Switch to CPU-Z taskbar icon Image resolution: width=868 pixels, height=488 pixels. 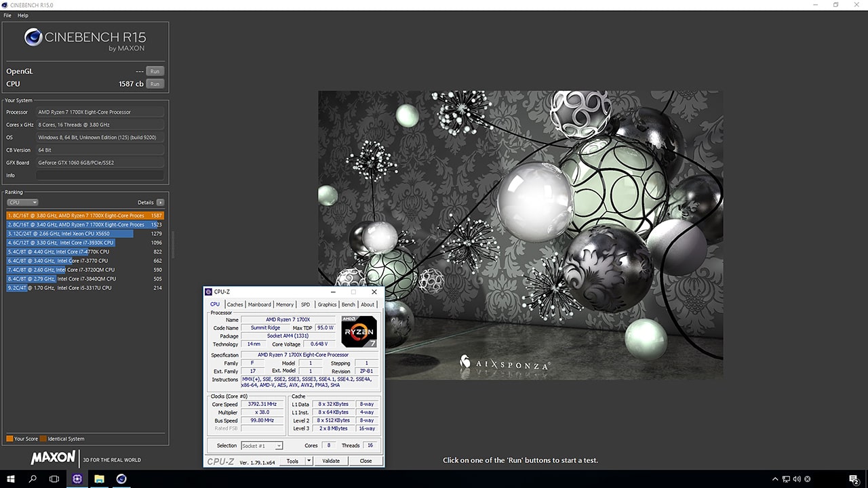77,479
